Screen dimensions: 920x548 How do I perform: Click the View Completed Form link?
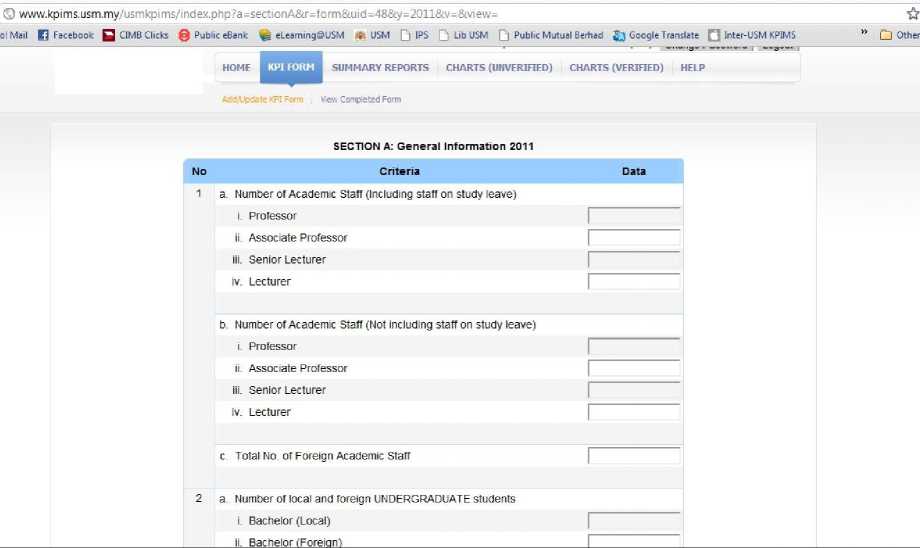[x=360, y=100]
